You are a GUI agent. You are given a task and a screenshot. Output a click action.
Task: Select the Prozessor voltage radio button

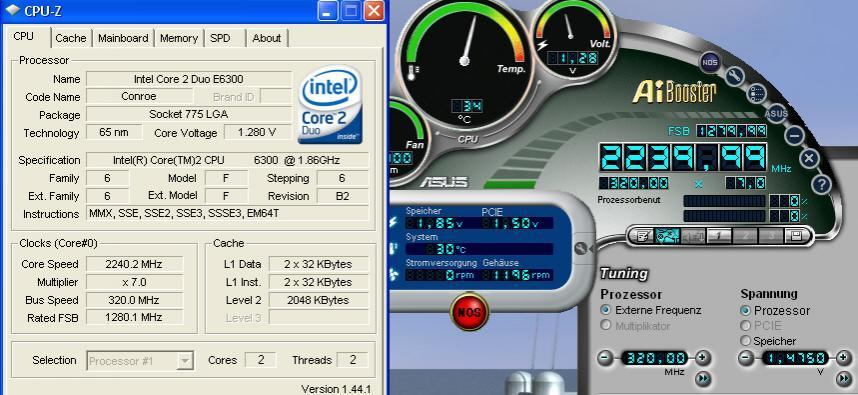click(x=745, y=310)
